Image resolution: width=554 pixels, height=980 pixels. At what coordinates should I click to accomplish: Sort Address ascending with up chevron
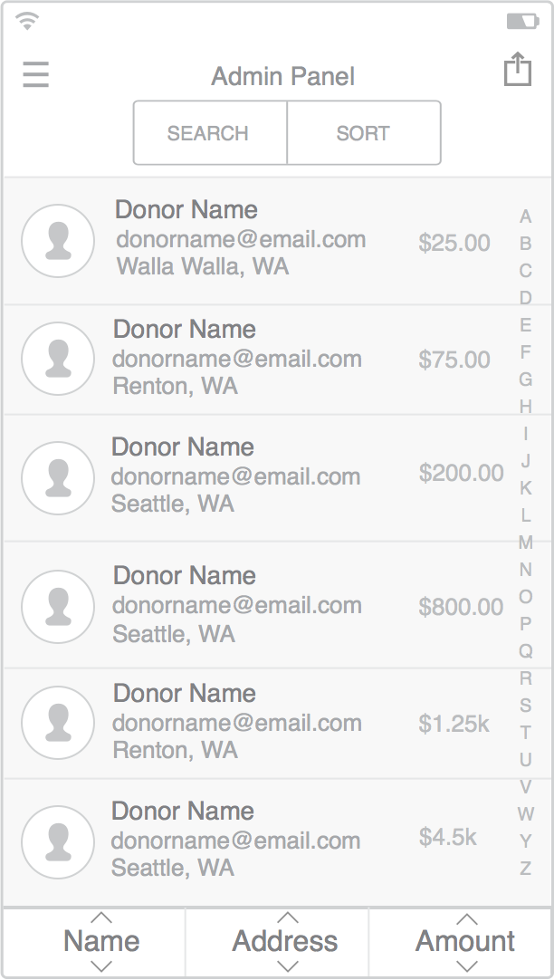tap(287, 919)
